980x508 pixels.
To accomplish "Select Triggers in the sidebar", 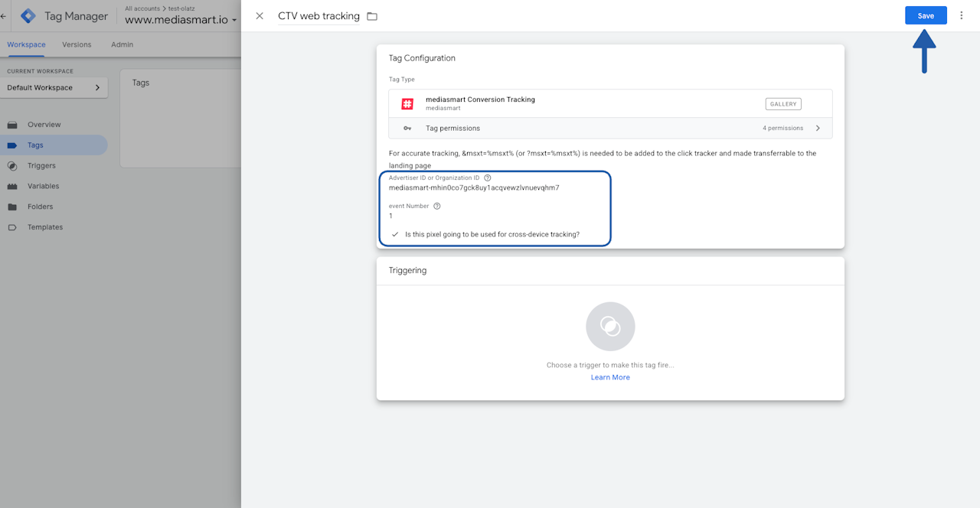I will 41,166.
